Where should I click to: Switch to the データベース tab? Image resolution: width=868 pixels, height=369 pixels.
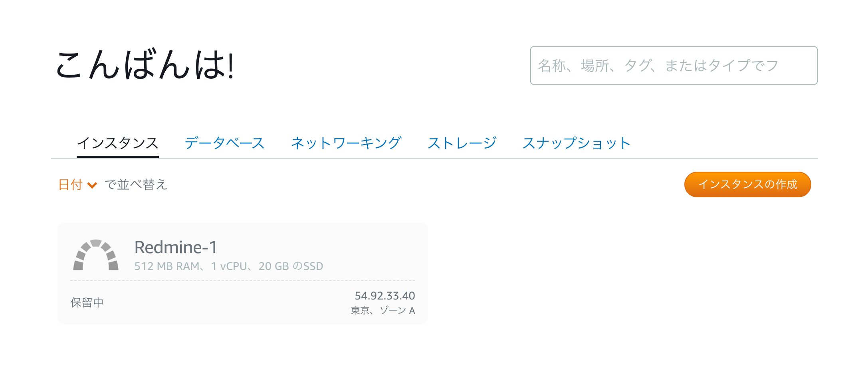coord(224,143)
